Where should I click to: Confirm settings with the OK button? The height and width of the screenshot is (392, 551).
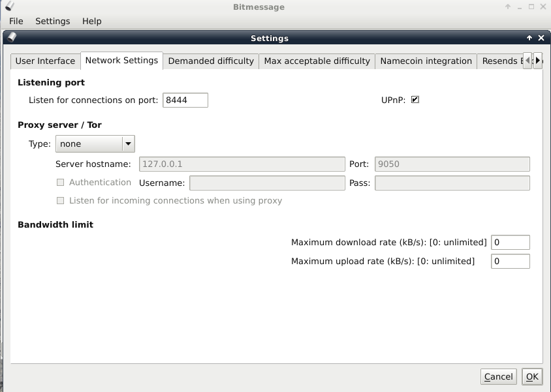pos(532,376)
